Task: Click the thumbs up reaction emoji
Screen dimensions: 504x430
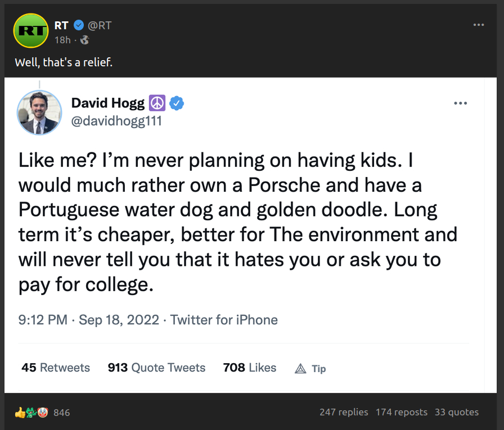Action: point(20,413)
